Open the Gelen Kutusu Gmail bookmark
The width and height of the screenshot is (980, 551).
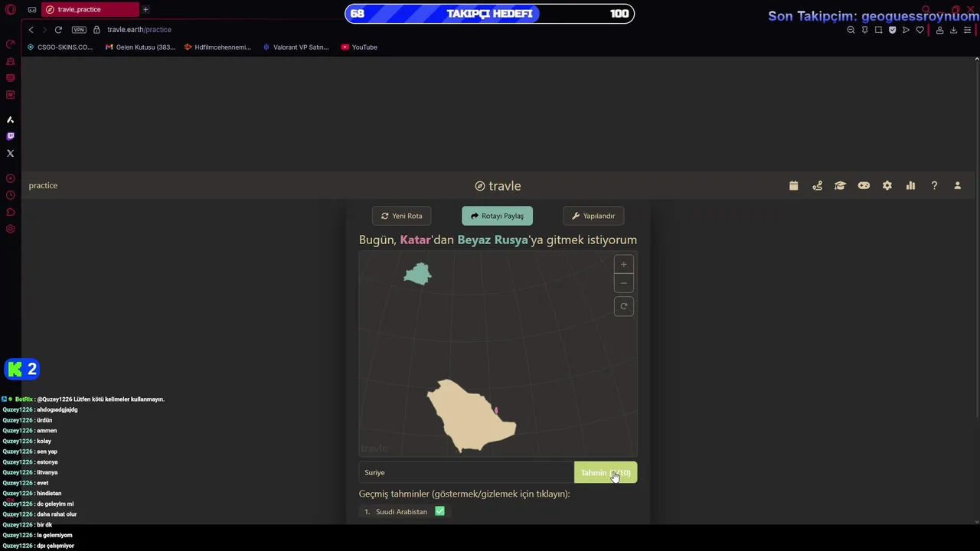tap(140, 47)
